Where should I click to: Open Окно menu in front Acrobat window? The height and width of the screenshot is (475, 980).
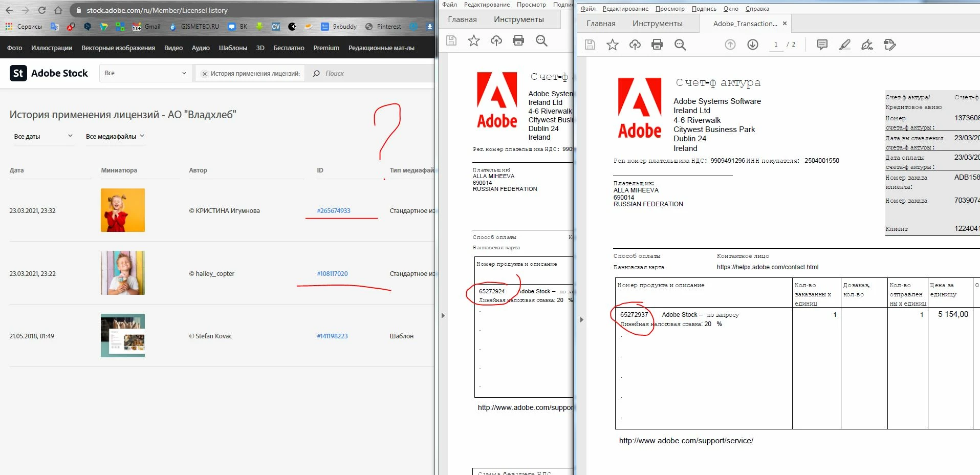coord(731,9)
